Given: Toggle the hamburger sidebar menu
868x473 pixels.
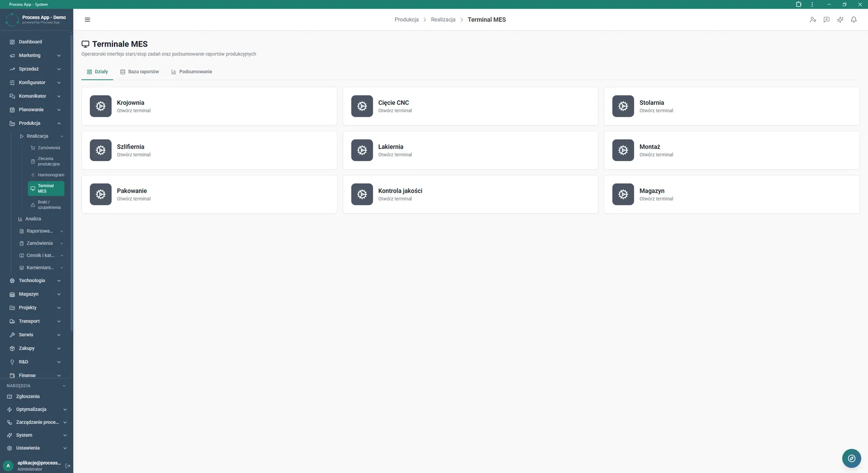Looking at the screenshot, I should (87, 20).
